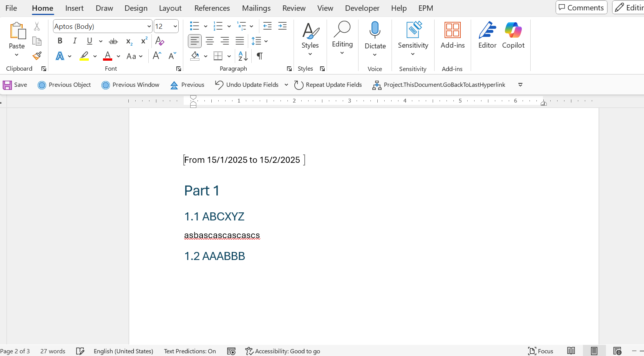The height and width of the screenshot is (356, 644).
Task: Open spelling and grammar check in status bar
Action: point(80,351)
